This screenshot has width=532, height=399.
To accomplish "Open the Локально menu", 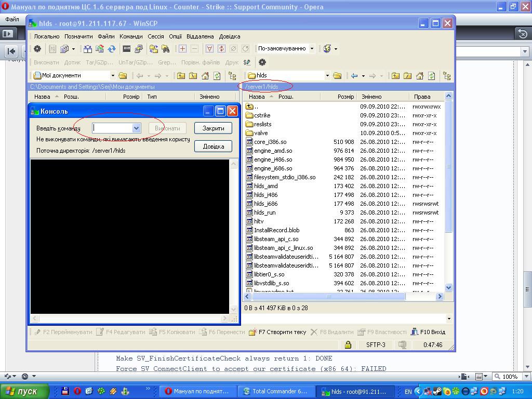I will coord(46,36).
